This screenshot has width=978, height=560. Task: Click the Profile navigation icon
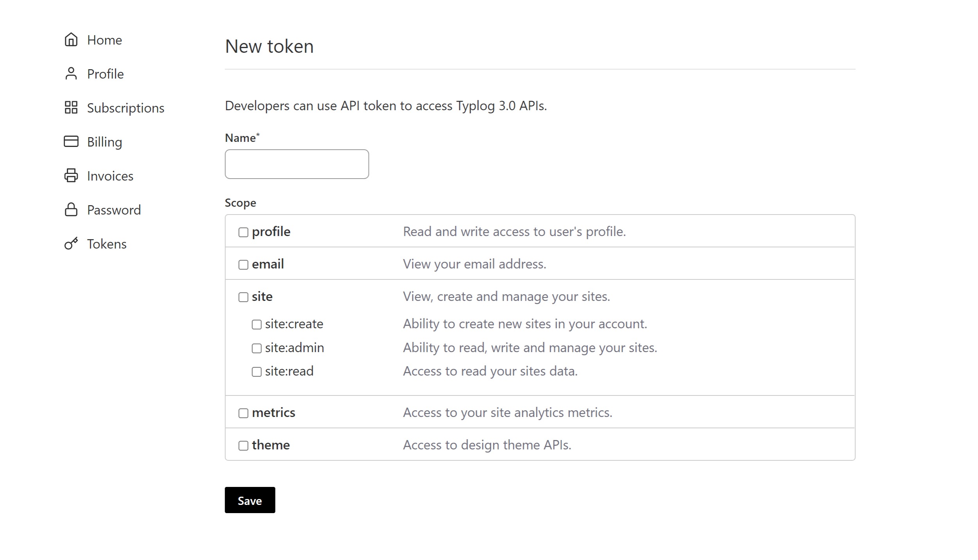pos(70,73)
